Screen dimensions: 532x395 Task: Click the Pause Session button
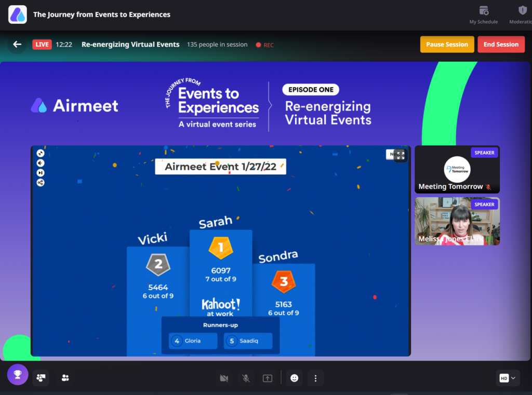coord(447,45)
